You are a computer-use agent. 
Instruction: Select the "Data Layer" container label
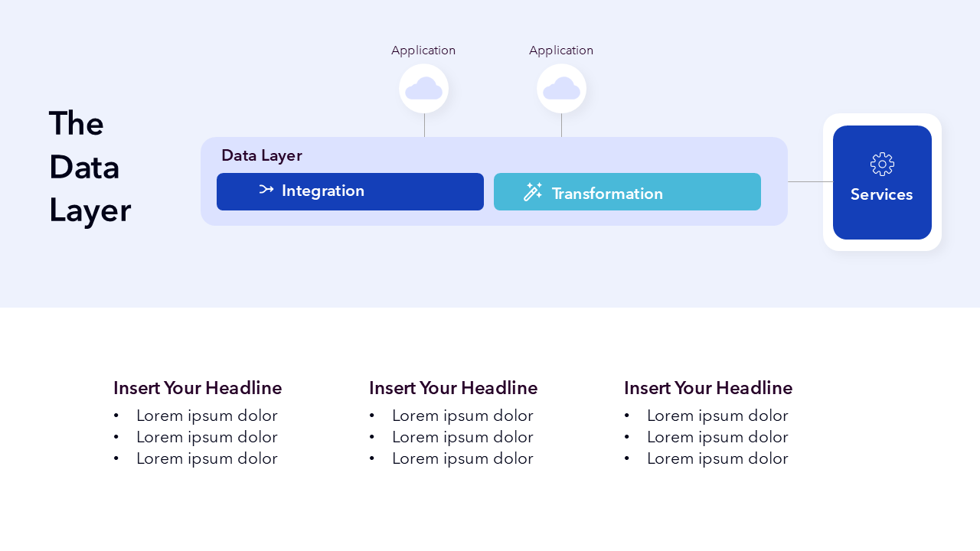coord(262,155)
